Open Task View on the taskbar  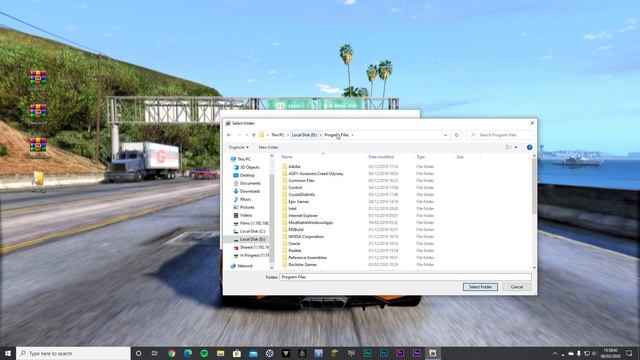[155, 353]
